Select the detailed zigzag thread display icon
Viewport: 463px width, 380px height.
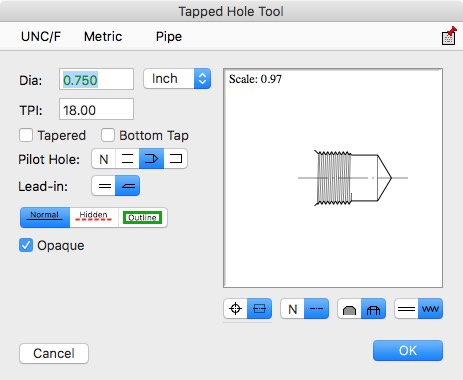(x=430, y=309)
